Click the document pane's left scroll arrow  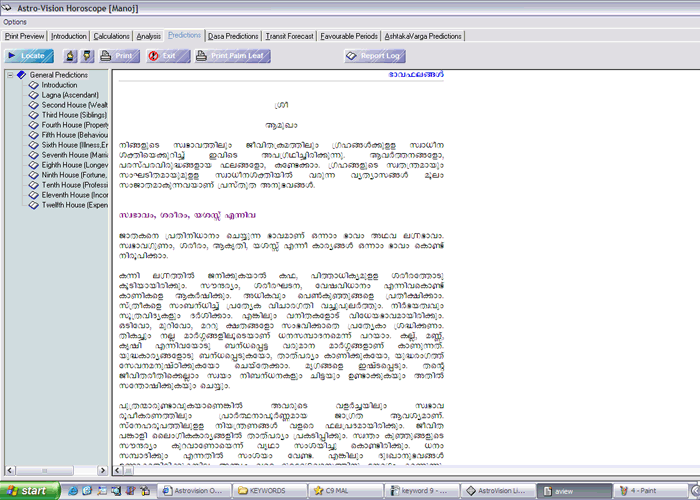(x=118, y=470)
